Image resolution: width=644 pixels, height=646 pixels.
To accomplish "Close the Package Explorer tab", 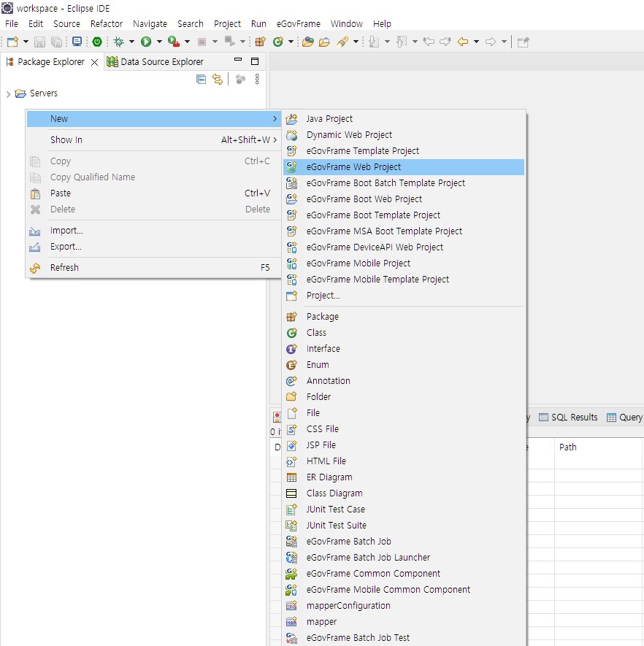I will click(94, 63).
